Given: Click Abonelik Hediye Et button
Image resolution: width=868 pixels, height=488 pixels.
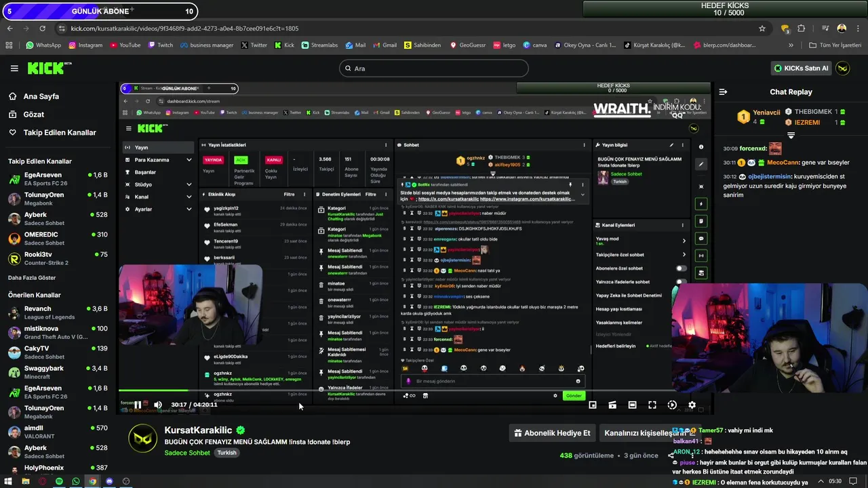Looking at the screenshot, I should pos(552,433).
